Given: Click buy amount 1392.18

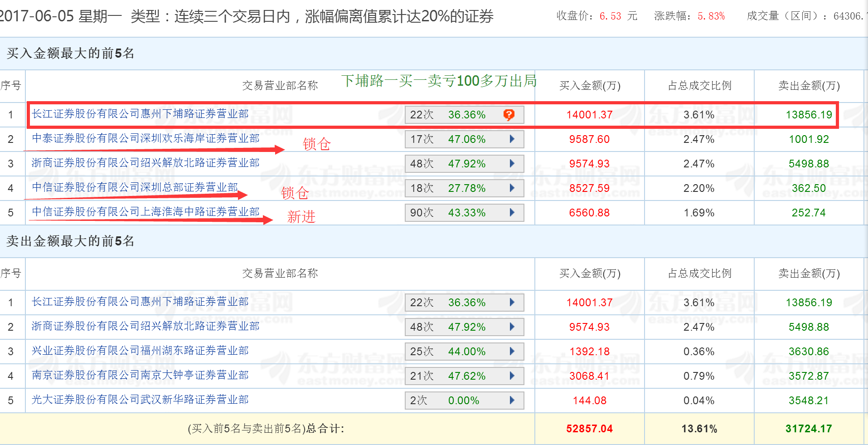Looking at the screenshot, I should pos(589,352).
